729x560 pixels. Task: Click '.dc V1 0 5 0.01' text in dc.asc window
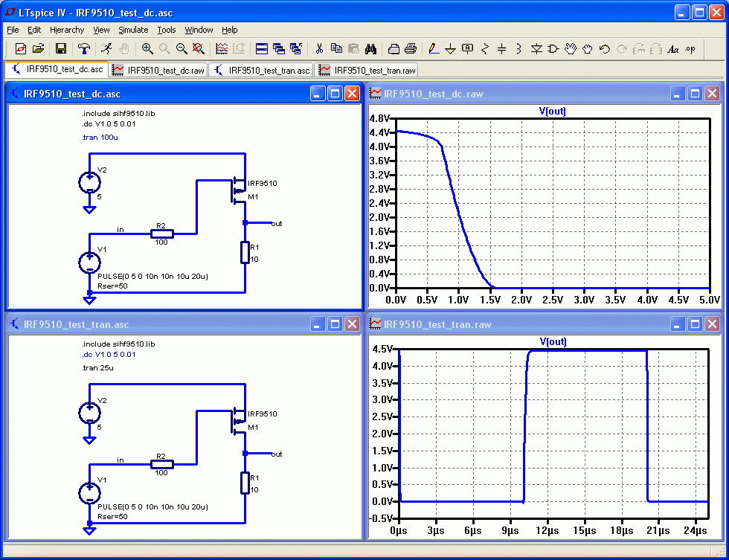click(109, 123)
